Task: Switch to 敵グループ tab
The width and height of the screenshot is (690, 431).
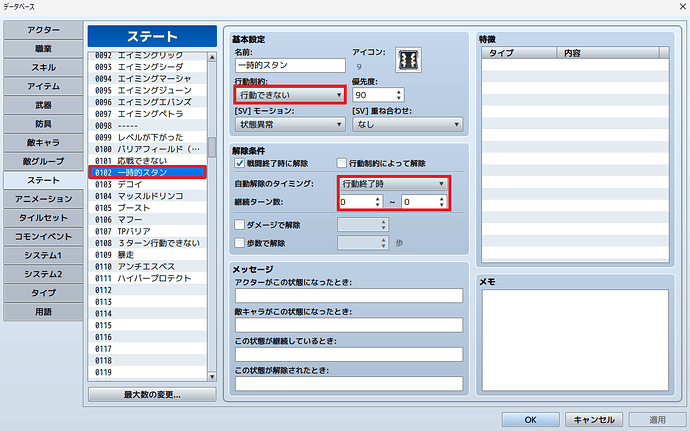Action: tap(43, 162)
